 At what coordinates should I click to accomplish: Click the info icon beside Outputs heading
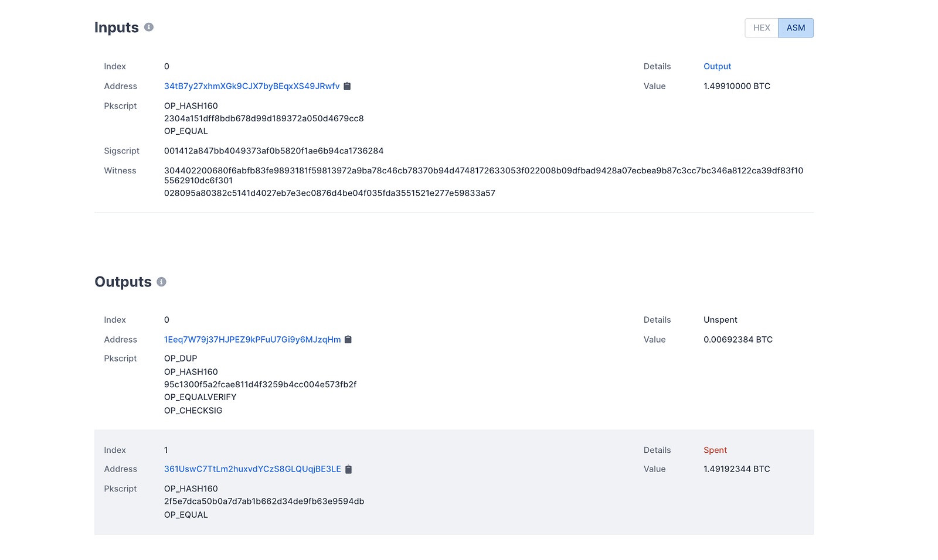coord(161,282)
